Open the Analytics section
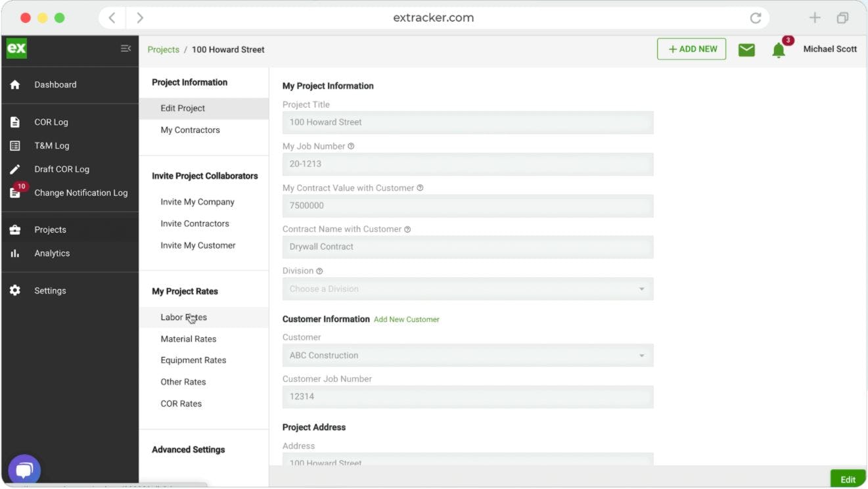Image resolution: width=868 pixels, height=489 pixels. tap(52, 253)
